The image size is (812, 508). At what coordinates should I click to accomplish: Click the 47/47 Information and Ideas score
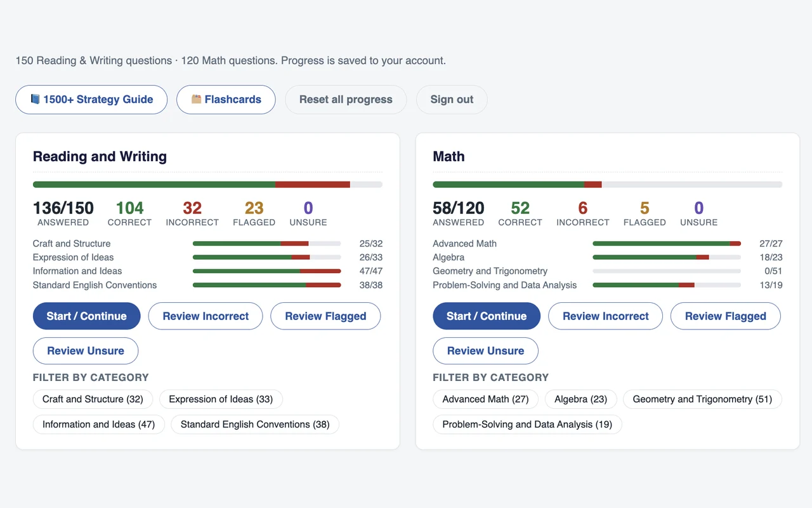point(370,271)
